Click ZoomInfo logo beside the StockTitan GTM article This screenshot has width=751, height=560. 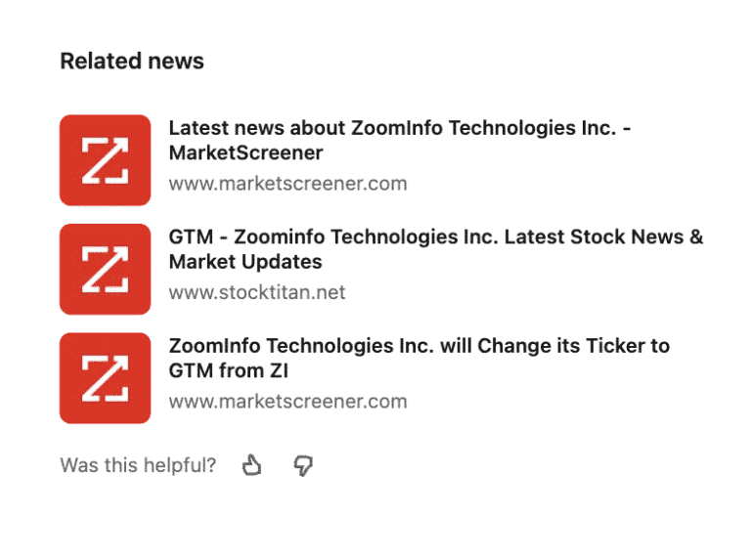[106, 269]
